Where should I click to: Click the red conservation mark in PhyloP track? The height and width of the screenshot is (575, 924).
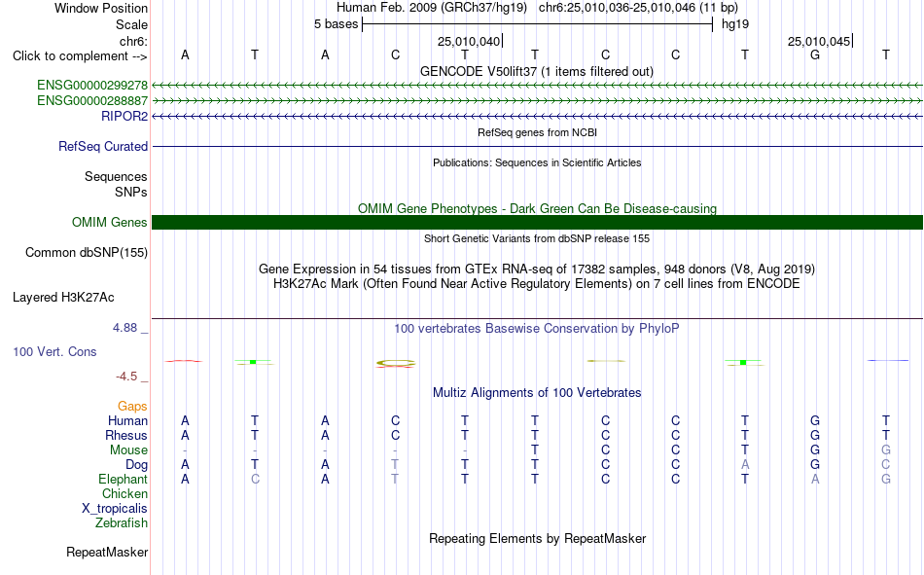pyautogui.click(x=184, y=361)
